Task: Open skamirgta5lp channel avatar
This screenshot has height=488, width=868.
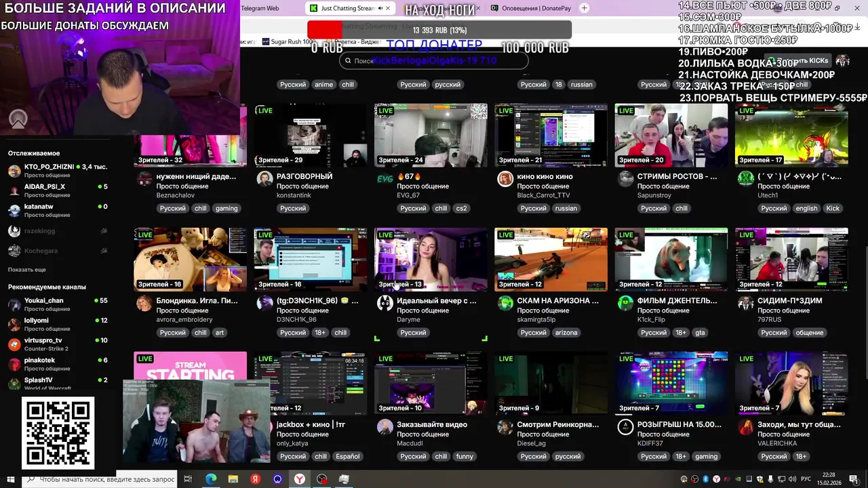Action: click(505, 303)
